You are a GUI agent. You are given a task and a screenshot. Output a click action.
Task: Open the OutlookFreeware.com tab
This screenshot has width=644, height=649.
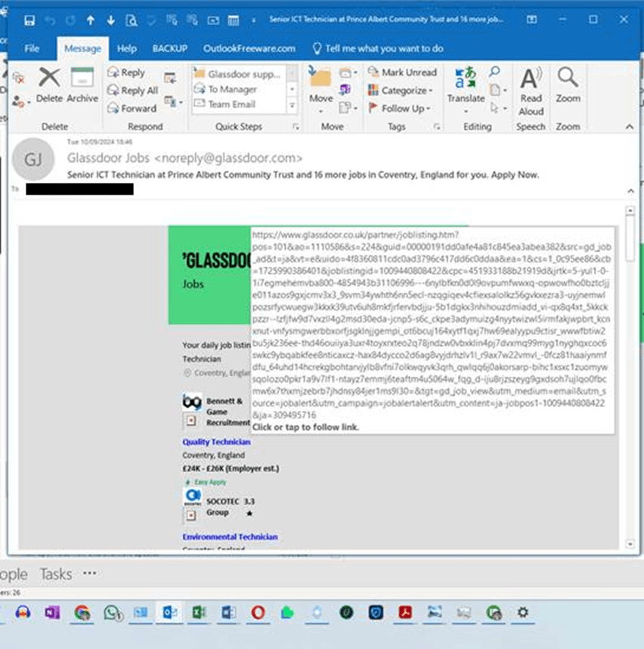coord(249,48)
